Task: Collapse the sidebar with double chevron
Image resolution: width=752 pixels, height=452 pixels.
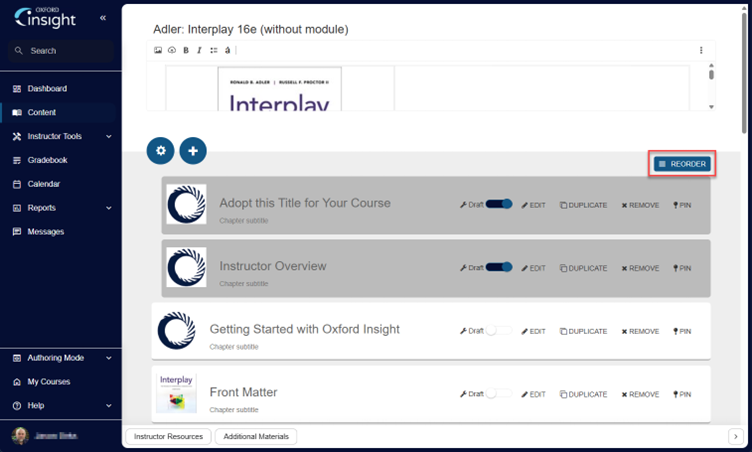Action: [x=103, y=18]
